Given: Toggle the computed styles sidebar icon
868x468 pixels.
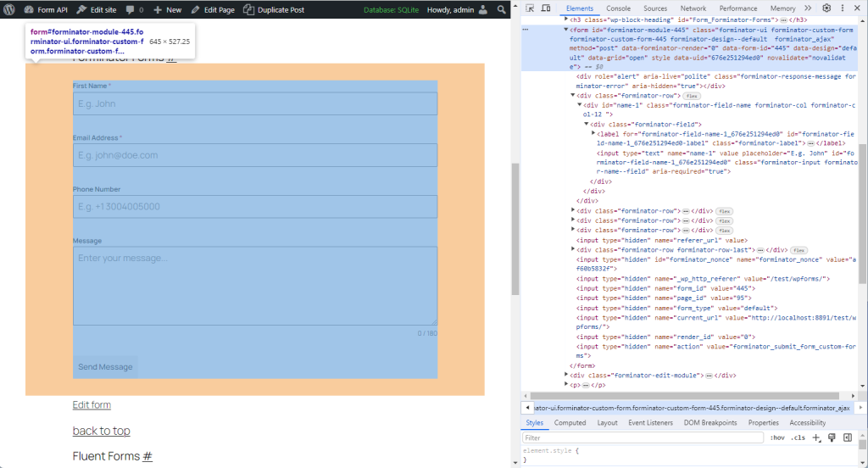Looking at the screenshot, I should 847,437.
